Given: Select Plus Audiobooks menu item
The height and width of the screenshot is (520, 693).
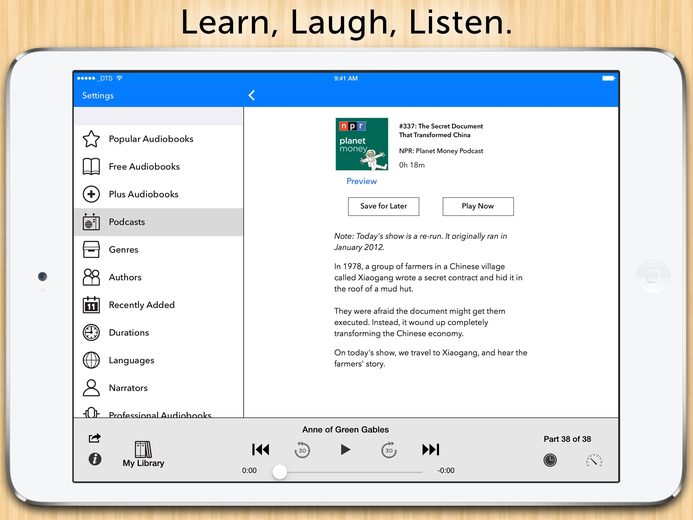Looking at the screenshot, I should (158, 194).
